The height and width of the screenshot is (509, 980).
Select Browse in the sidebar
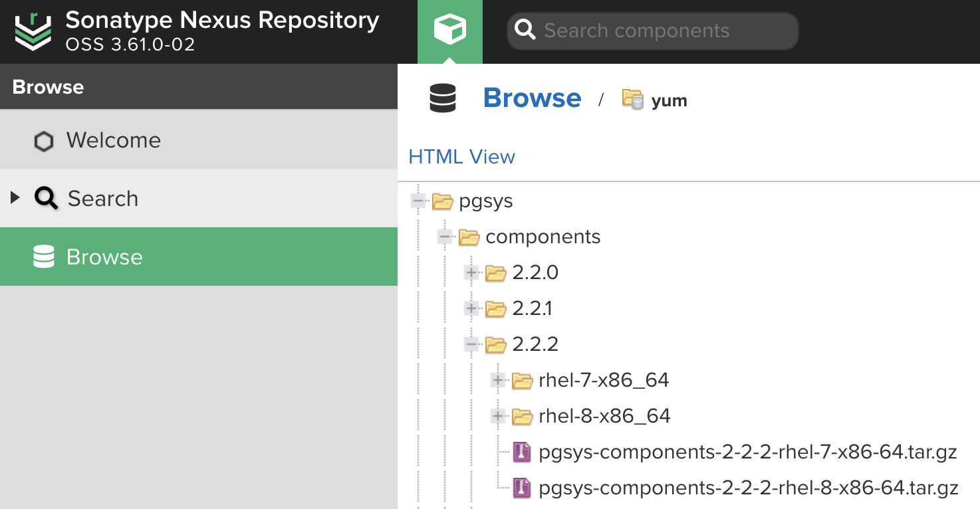pos(199,256)
